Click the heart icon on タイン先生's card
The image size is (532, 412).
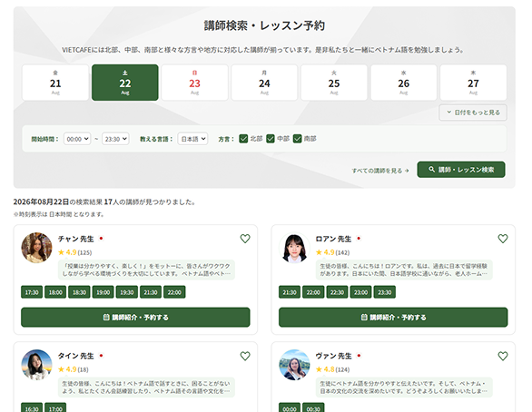click(x=245, y=356)
